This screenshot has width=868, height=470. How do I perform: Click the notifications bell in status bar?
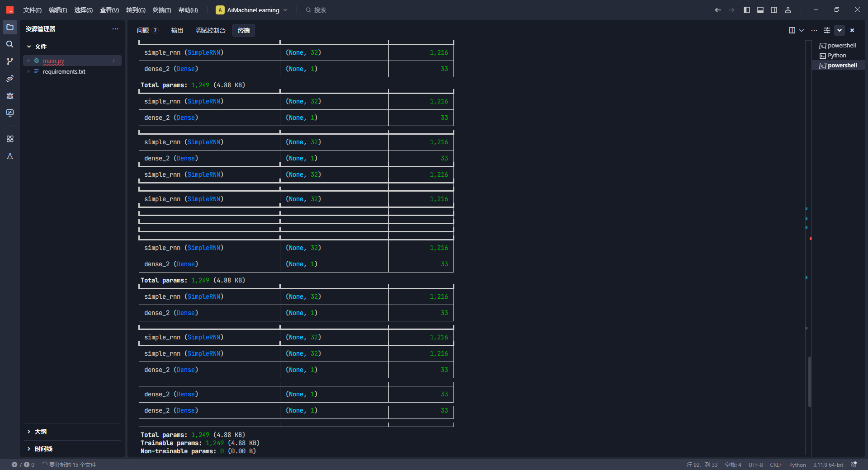(854, 465)
